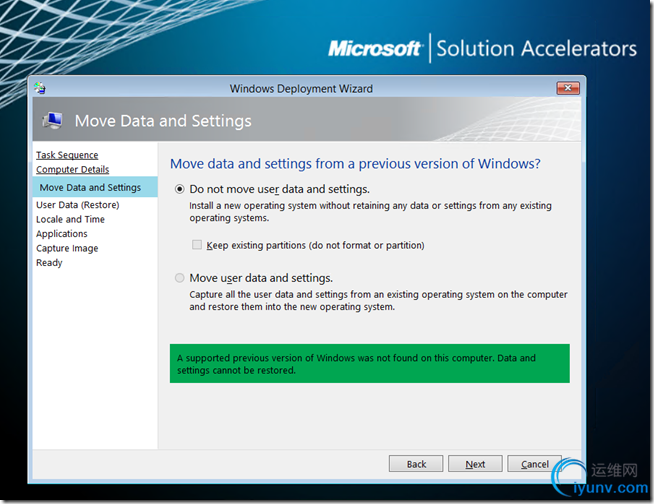Toggle Keep existing partitions checkbox

197,245
